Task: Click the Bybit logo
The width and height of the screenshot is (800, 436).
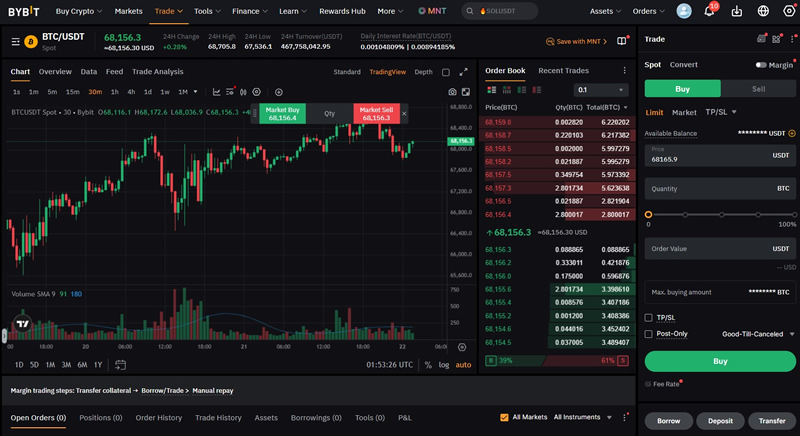Action: click(x=23, y=11)
